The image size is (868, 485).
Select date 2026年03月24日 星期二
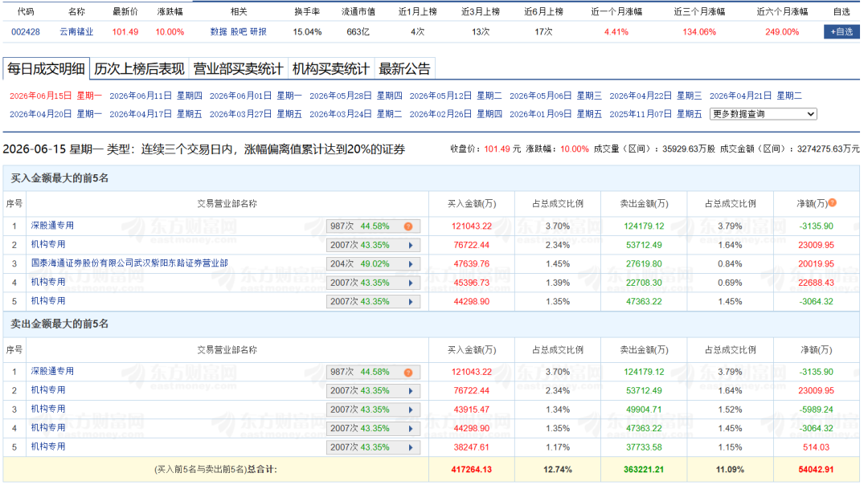(356, 114)
